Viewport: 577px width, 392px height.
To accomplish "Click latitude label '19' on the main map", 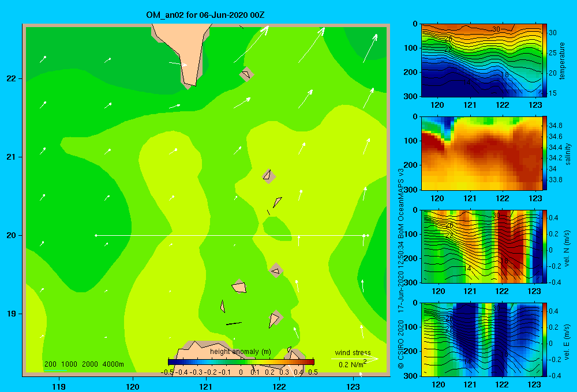I will (11, 314).
